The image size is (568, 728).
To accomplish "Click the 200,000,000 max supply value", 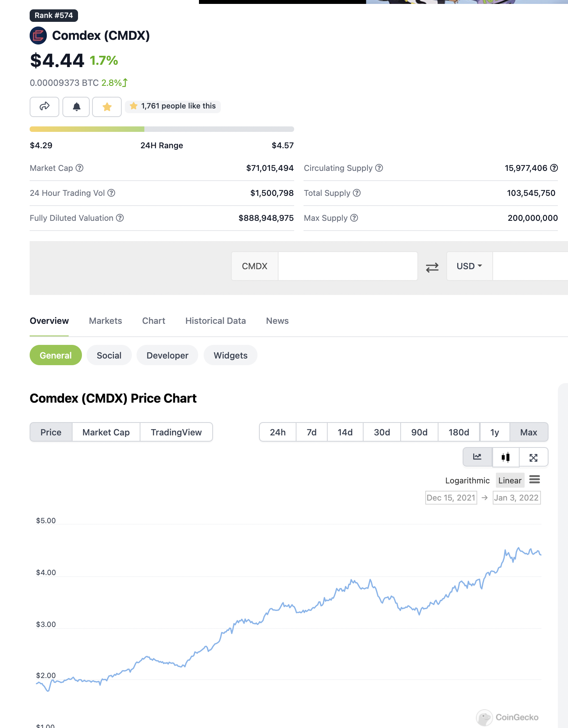I will [532, 218].
